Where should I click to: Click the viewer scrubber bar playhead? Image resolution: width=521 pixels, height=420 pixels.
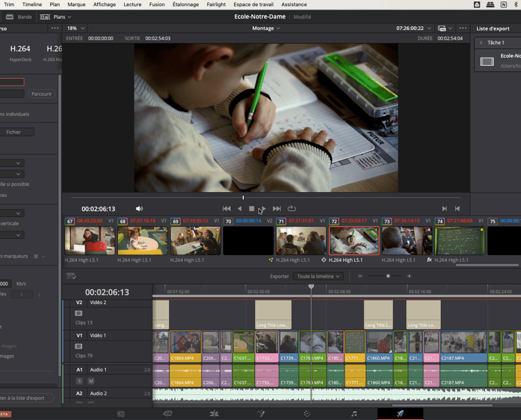(244, 197)
